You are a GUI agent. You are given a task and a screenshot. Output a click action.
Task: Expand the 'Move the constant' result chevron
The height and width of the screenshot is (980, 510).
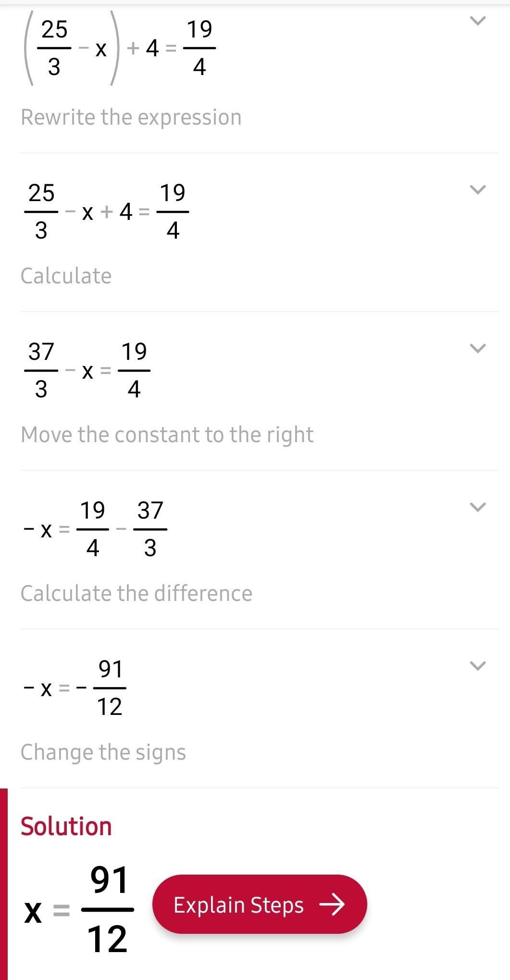477,507
